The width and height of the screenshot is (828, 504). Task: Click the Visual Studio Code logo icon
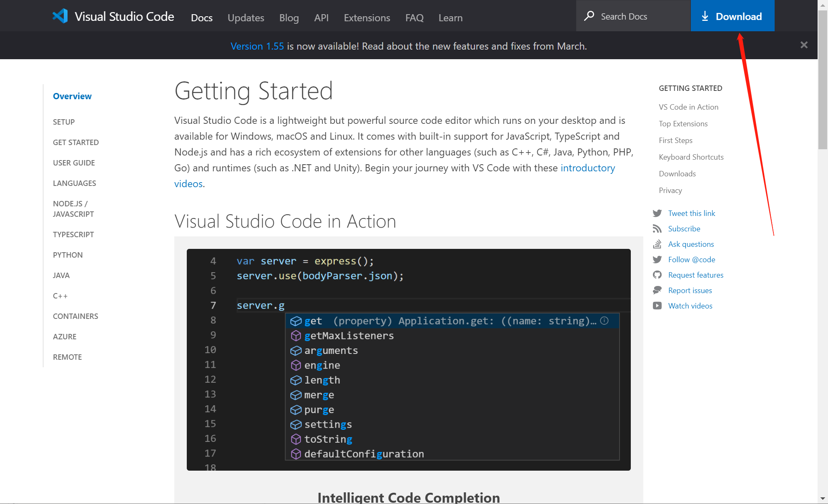point(60,16)
